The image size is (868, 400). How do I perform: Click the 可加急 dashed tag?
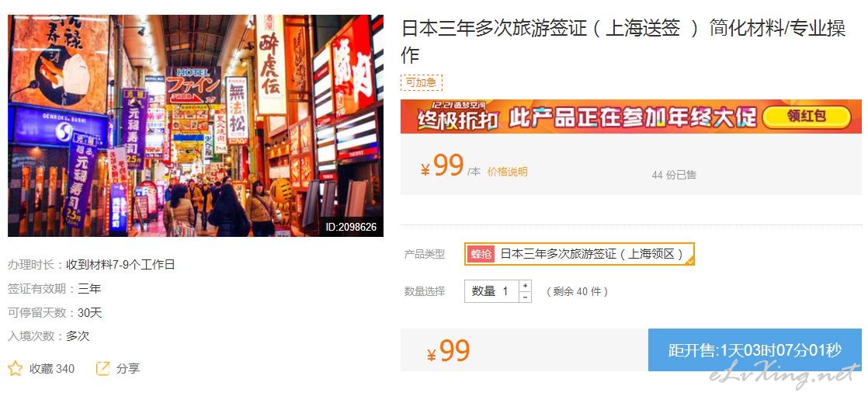tap(422, 83)
